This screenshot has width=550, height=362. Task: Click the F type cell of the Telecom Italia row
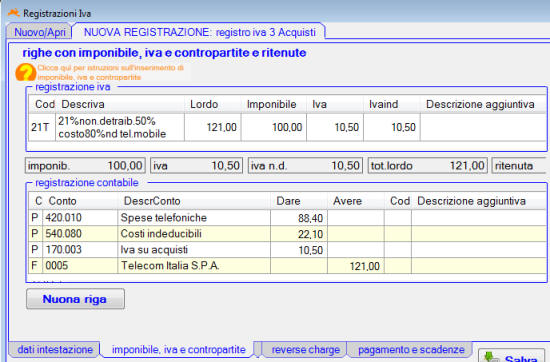[x=35, y=266]
